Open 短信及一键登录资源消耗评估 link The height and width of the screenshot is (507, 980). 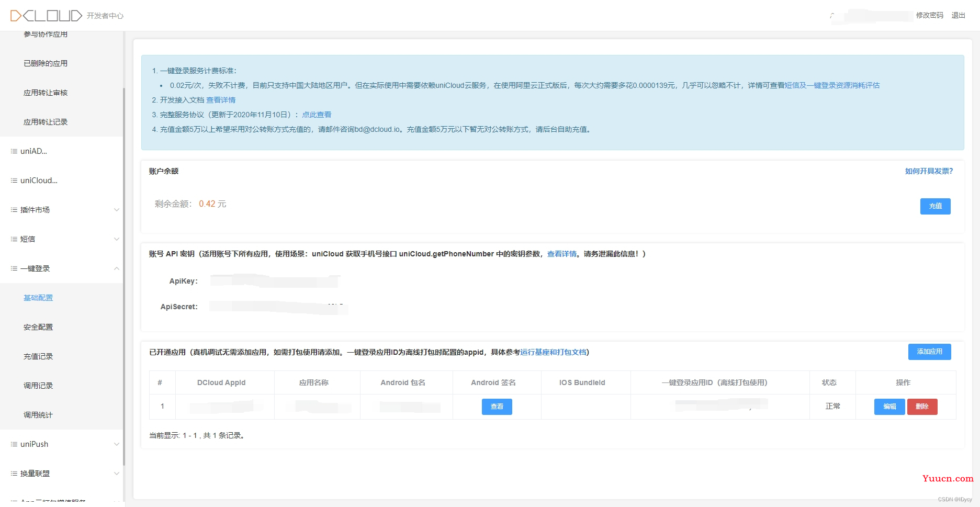pyautogui.click(x=832, y=85)
